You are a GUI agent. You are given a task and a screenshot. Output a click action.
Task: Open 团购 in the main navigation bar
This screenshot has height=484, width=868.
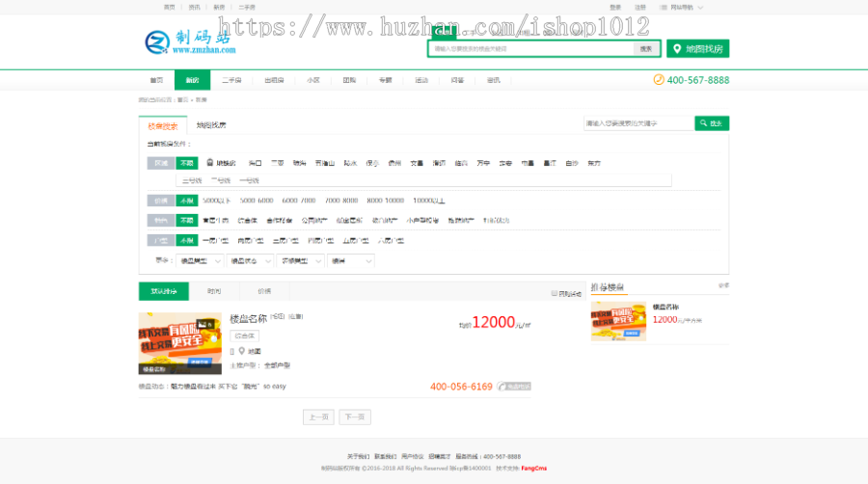point(349,80)
